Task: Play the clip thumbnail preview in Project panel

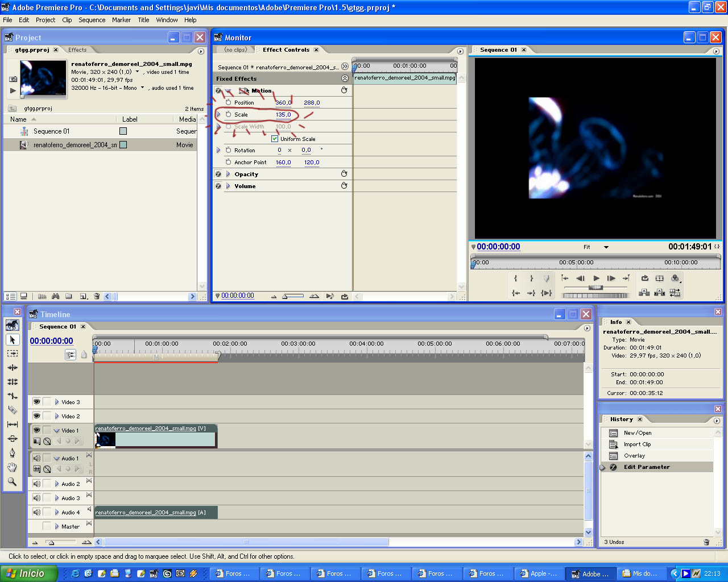Action: [13, 90]
